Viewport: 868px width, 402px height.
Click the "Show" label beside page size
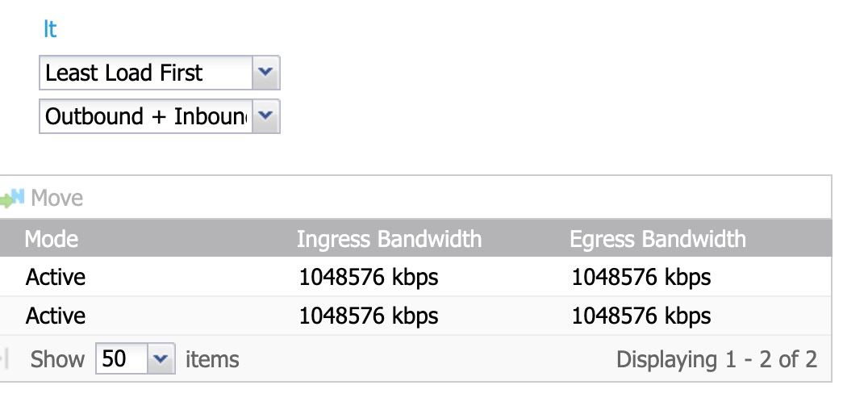click(57, 359)
